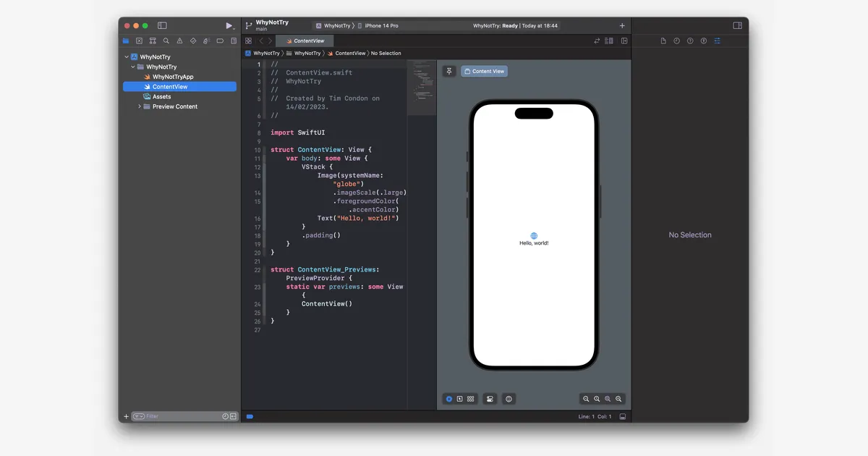Open the Test navigator diamond icon
This screenshot has height=456, width=868.
(x=193, y=41)
